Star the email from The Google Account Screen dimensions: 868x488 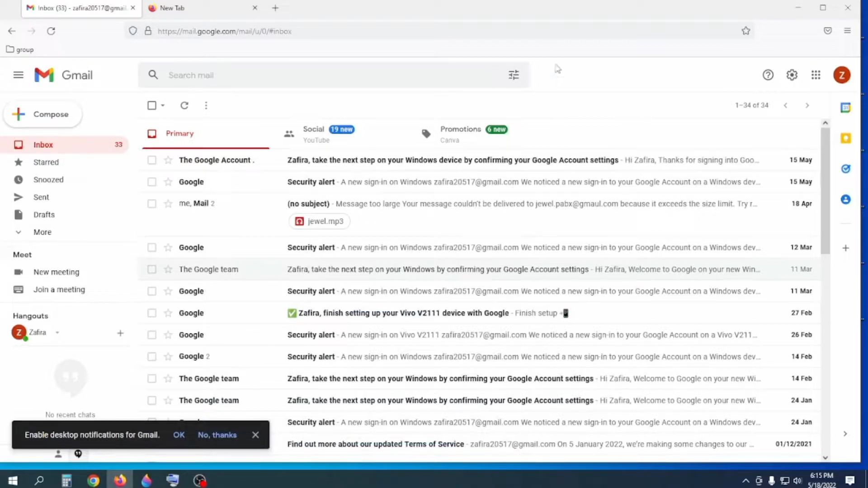(x=168, y=160)
